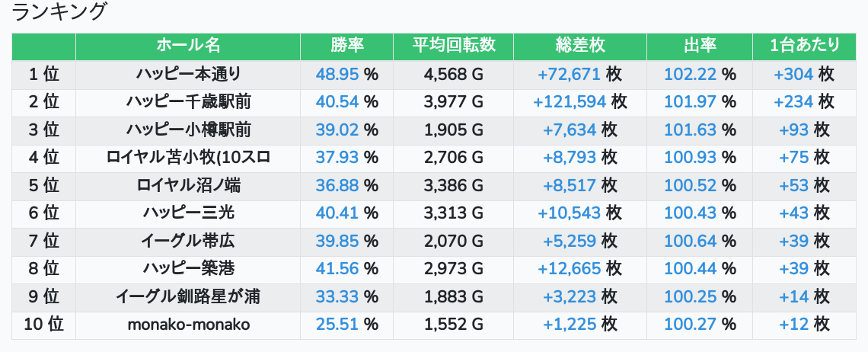Click the 10 位 rank cell
Image resolution: width=868 pixels, height=352 pixels.
43,325
